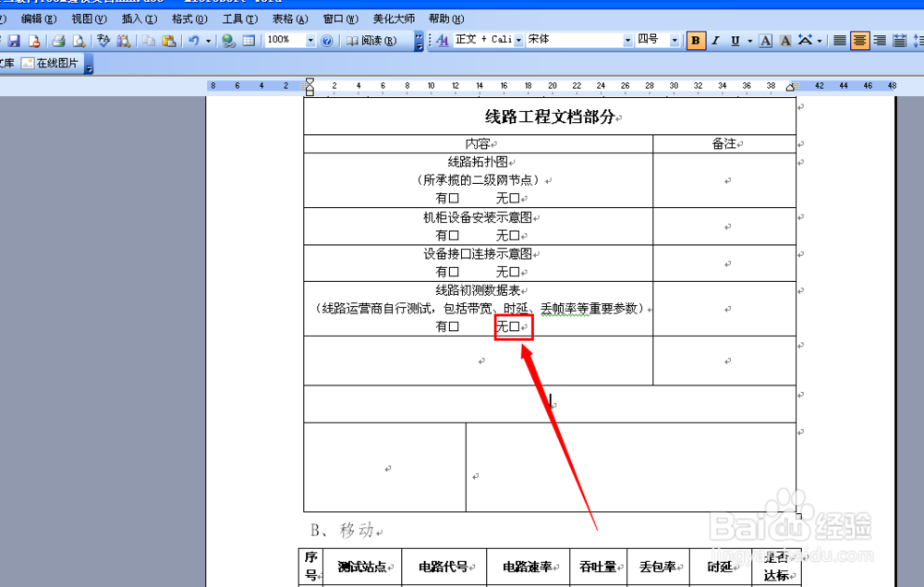
Task: Click the Reading layout button
Action: [x=371, y=41]
